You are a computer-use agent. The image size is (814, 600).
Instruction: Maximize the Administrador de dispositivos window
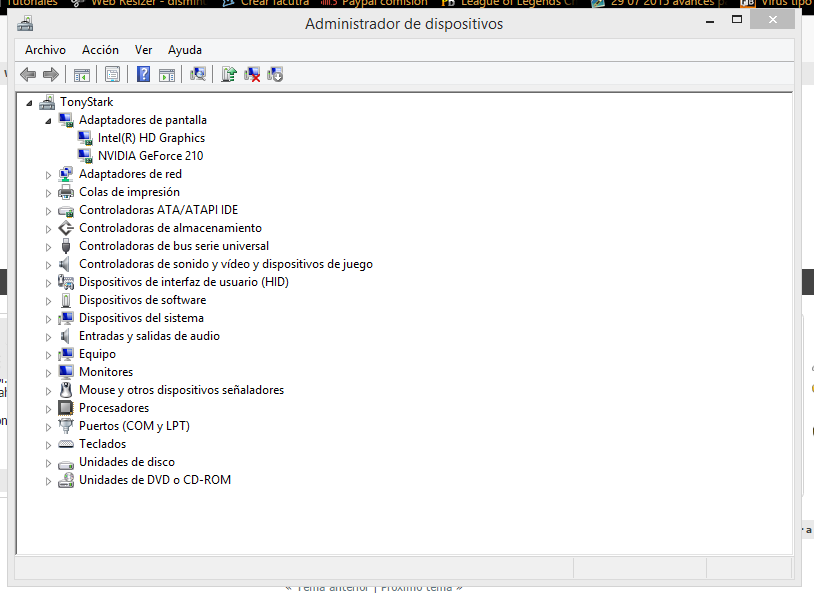737,20
